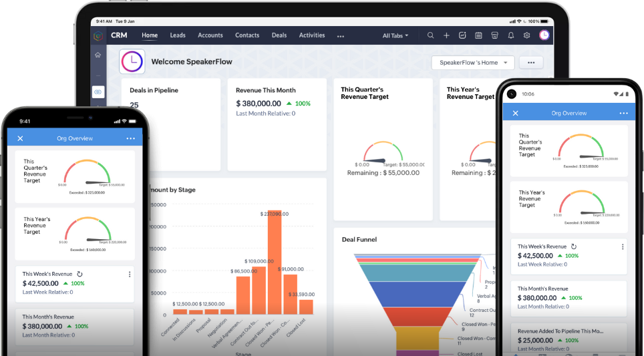Click the signal bars in left phone status bar
Image resolution: width=644 pixels, height=356 pixels.
(117, 122)
